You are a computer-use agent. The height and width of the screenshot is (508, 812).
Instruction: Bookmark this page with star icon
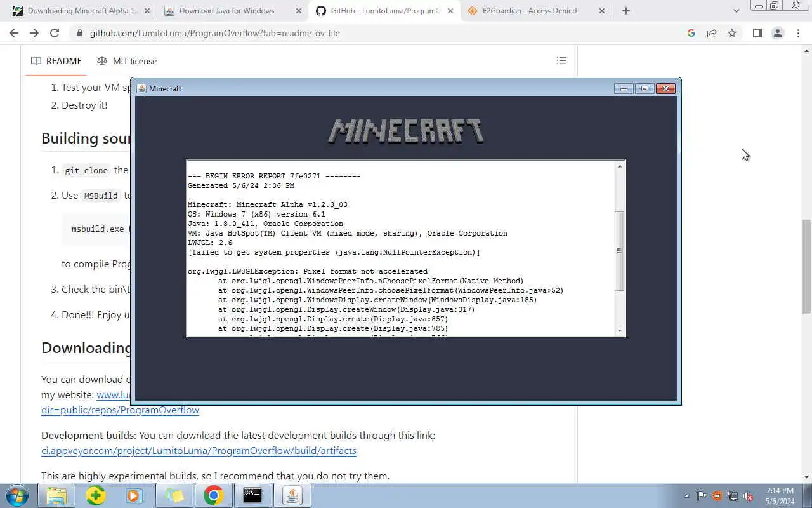pyautogui.click(x=732, y=33)
